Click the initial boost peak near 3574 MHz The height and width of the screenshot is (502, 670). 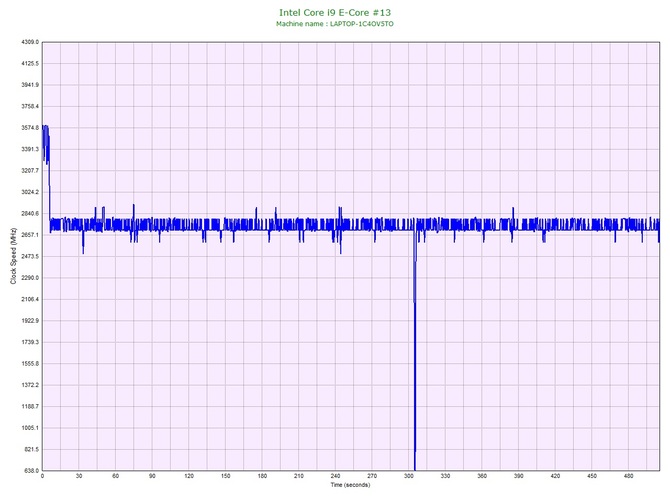pos(45,130)
